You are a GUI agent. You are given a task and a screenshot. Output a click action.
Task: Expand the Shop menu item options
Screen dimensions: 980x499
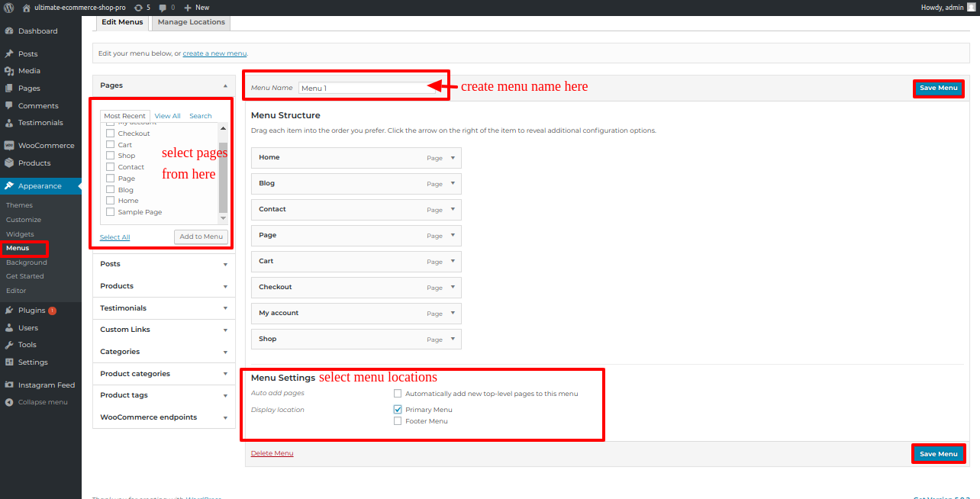click(x=453, y=340)
